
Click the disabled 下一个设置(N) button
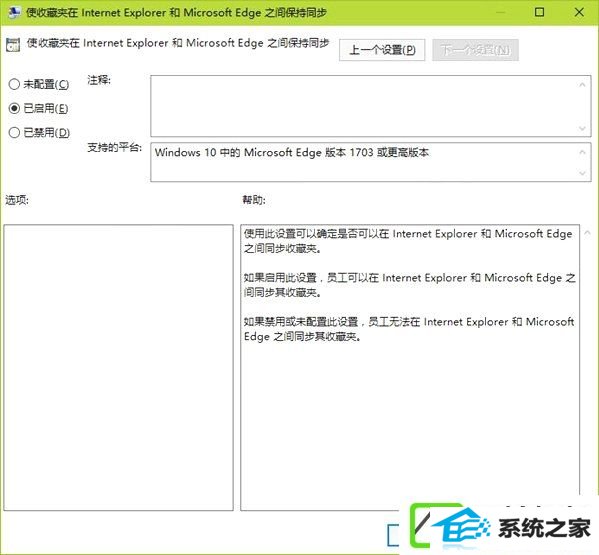475,50
